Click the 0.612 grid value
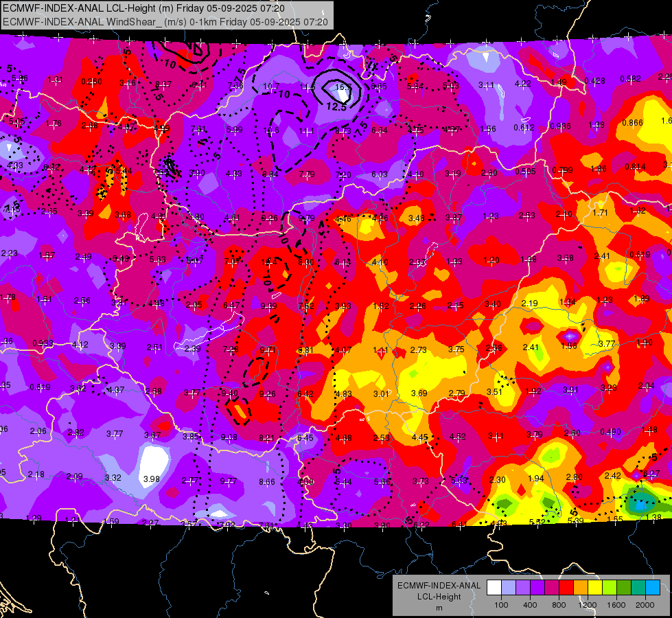672x618 pixels. tap(524, 127)
